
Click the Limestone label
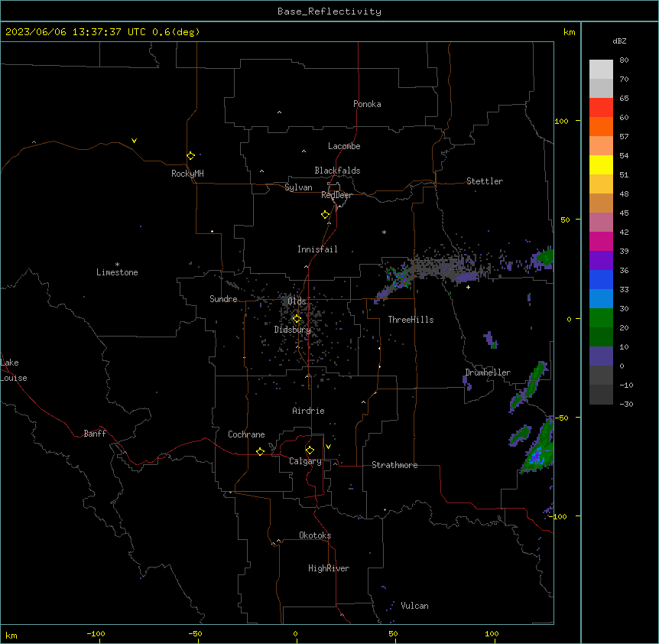coord(117,272)
